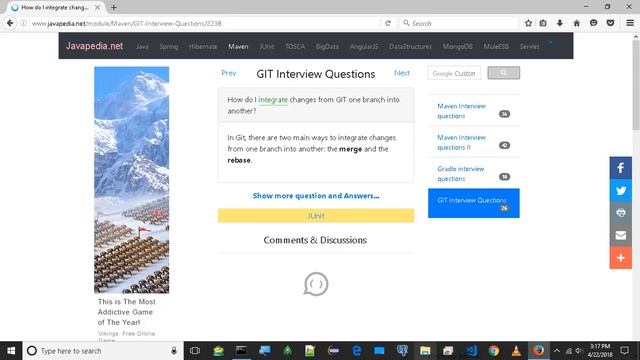Image resolution: width=640 pixels, height=360 pixels.
Task: Click the green 'integrate' link
Action: [x=273, y=100]
